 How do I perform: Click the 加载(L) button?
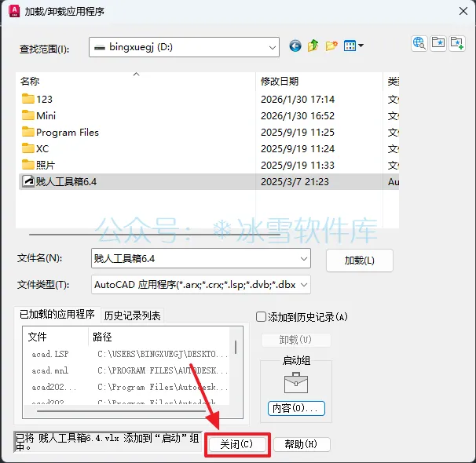coord(360,261)
